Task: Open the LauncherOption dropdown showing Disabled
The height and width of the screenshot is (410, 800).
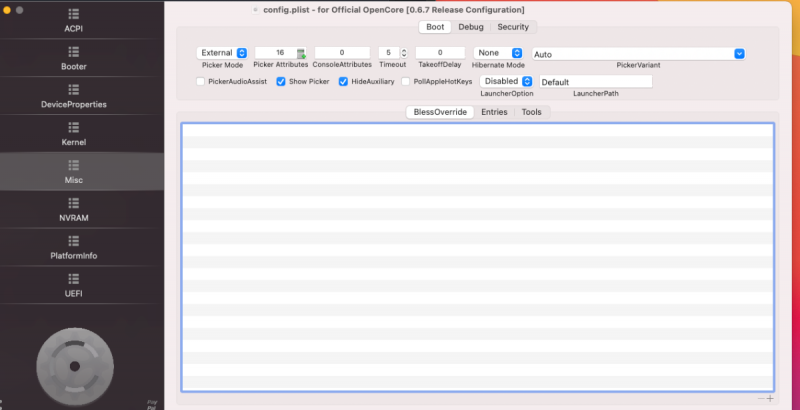Action: click(507, 81)
